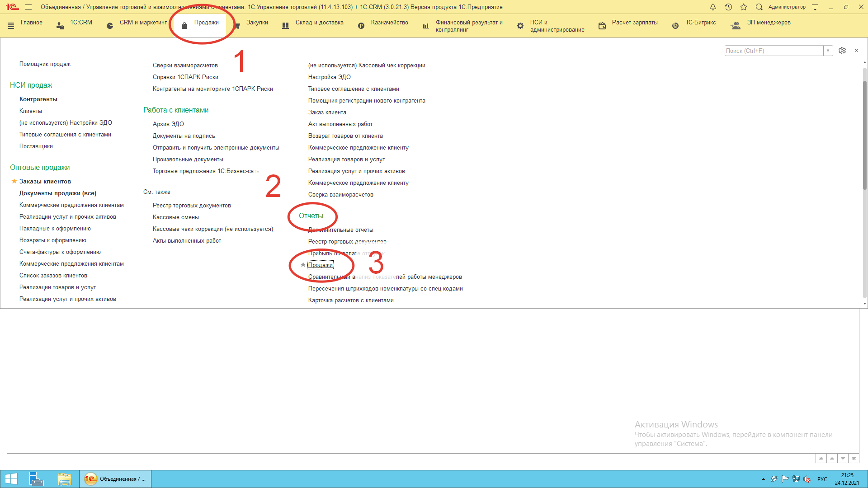Open the history clock icon
868x488 pixels.
coord(728,7)
